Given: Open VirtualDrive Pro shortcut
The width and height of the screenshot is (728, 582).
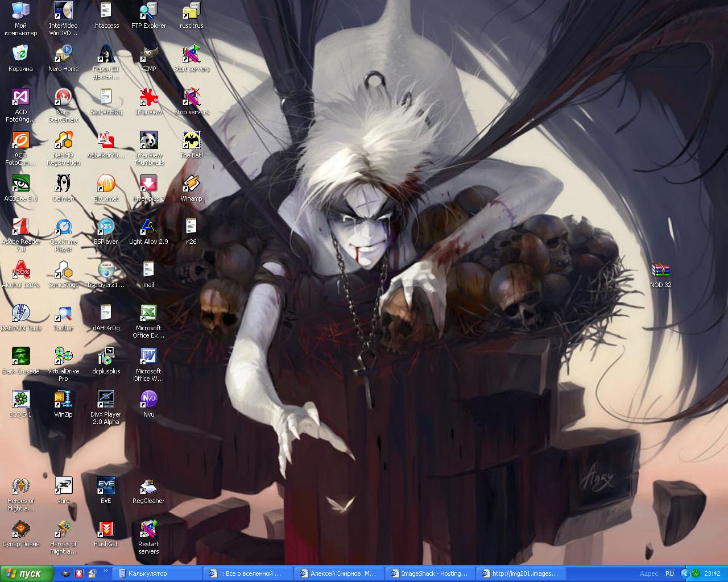Looking at the screenshot, I should pyautogui.click(x=63, y=364).
